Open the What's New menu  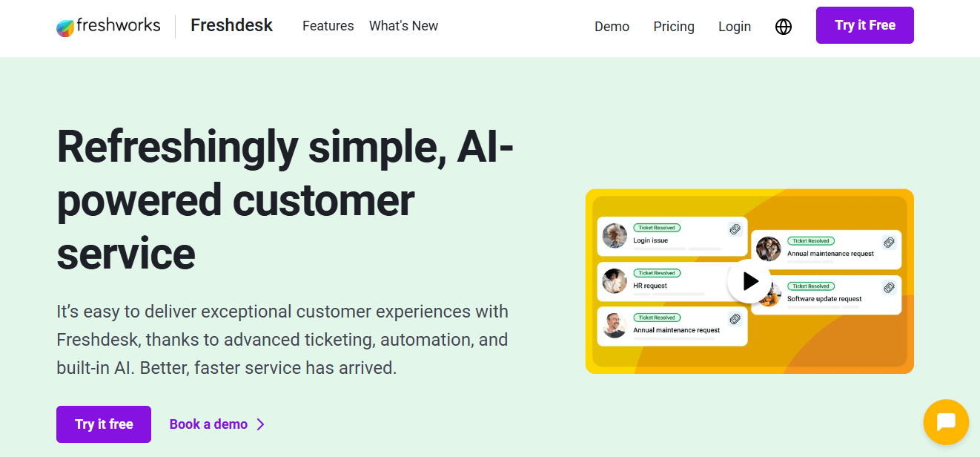(x=403, y=26)
